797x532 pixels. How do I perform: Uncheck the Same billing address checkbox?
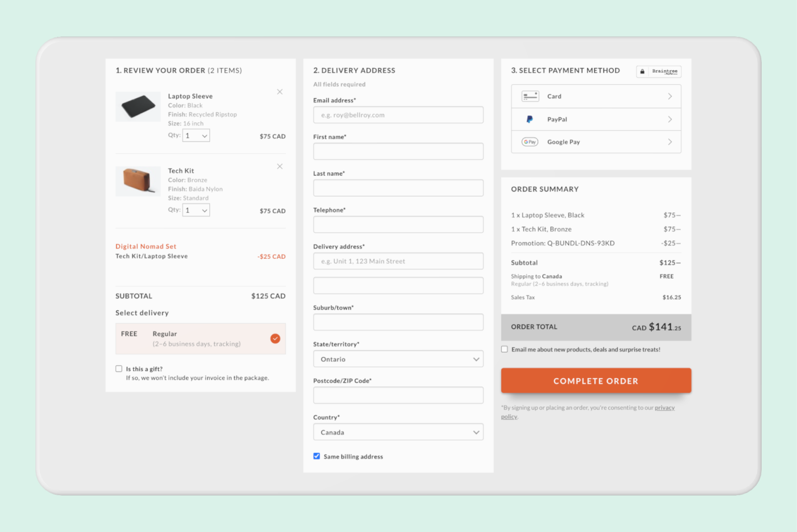(316, 456)
